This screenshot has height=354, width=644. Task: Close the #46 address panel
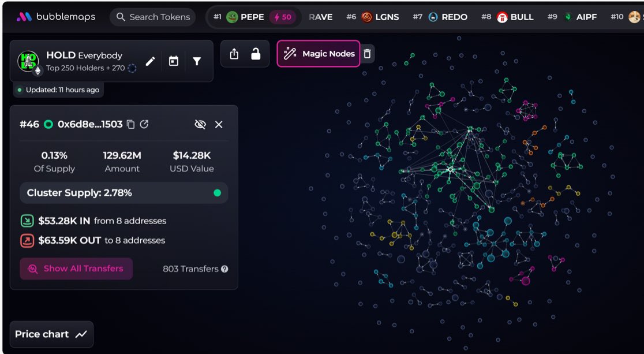tap(219, 124)
